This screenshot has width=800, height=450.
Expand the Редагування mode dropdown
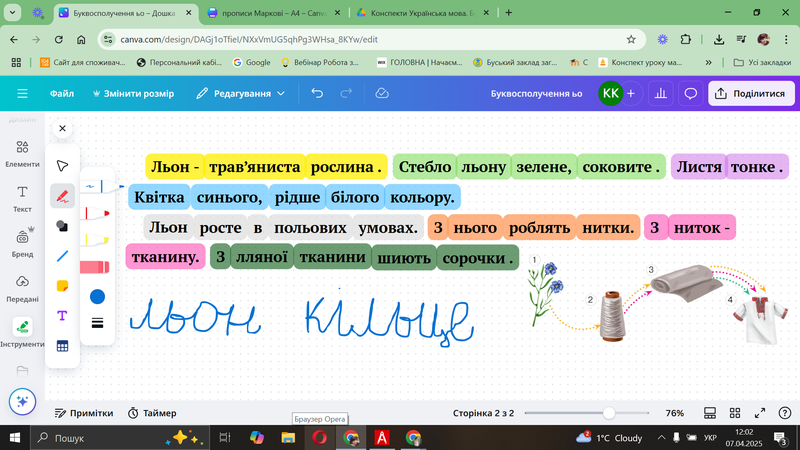point(241,93)
